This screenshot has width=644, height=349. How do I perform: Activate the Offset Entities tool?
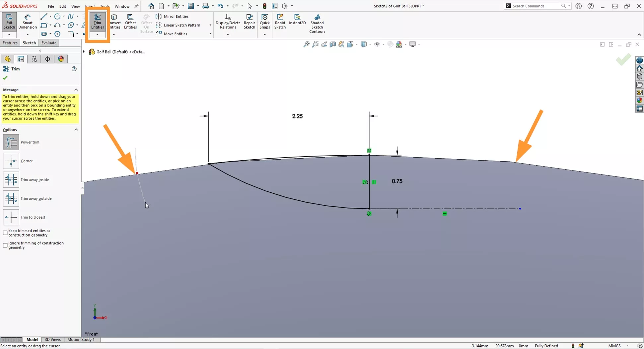pyautogui.click(x=130, y=21)
